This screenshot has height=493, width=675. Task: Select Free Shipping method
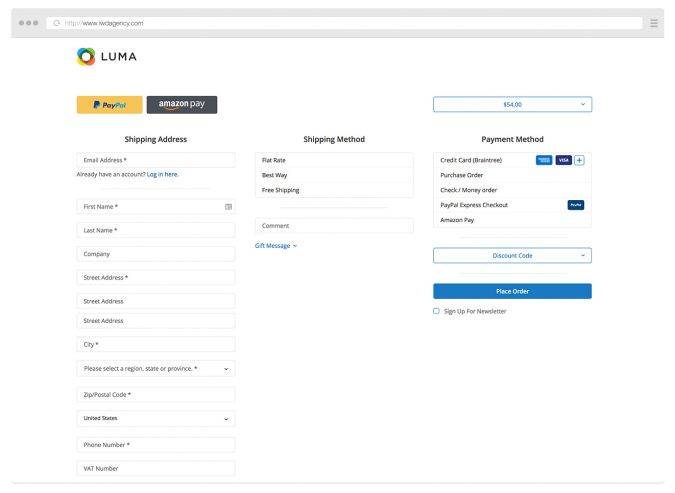pos(334,190)
